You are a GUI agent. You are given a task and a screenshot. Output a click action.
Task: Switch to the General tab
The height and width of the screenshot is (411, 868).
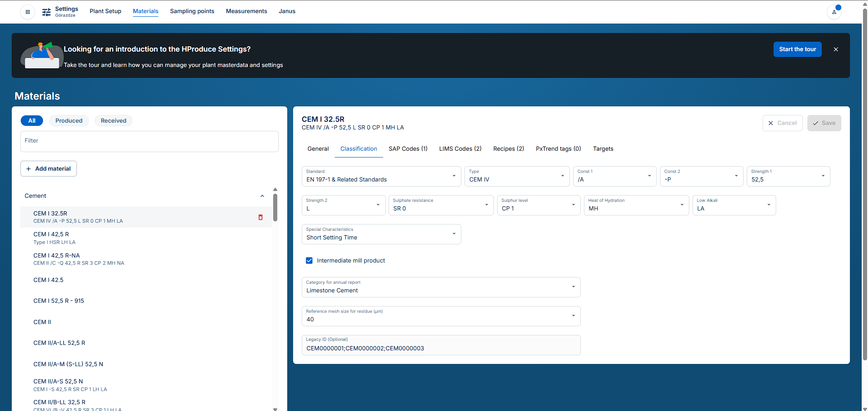point(318,149)
